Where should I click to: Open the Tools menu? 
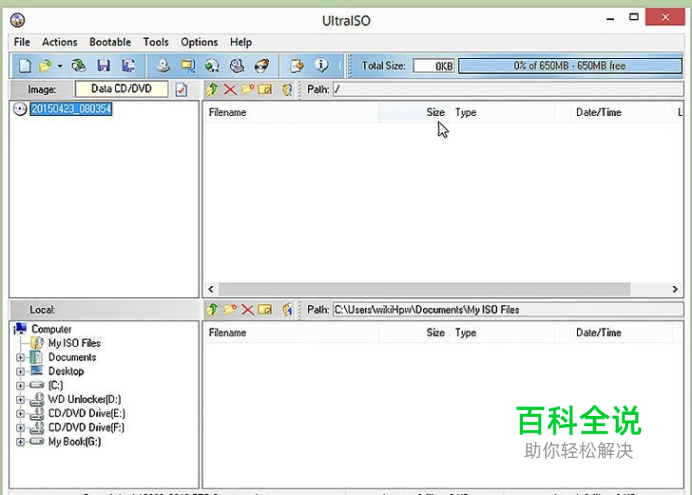(156, 42)
